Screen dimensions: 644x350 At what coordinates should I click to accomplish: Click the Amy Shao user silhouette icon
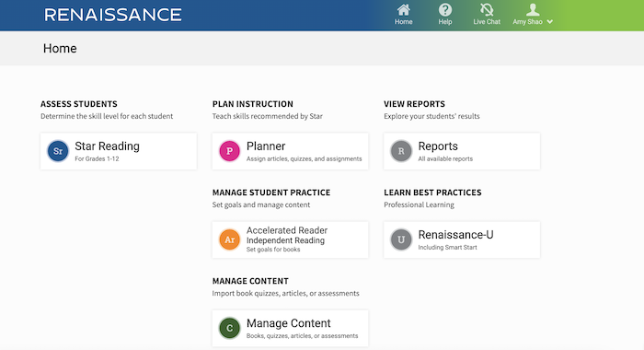(x=533, y=10)
